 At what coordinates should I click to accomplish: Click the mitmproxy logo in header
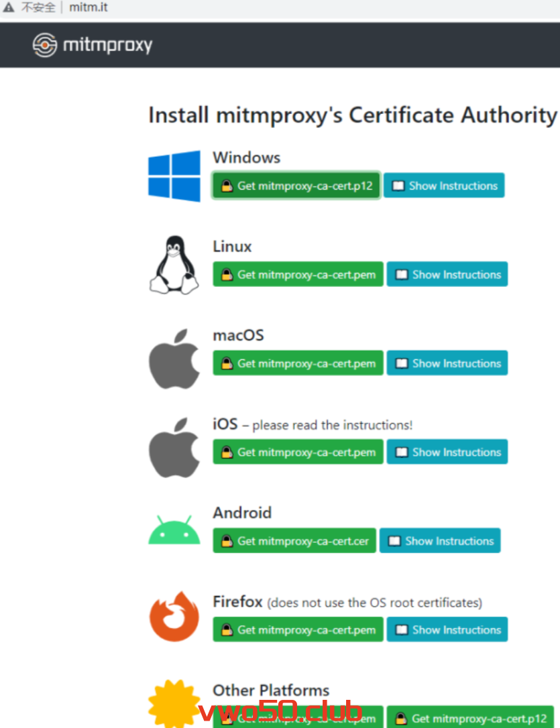pos(93,45)
